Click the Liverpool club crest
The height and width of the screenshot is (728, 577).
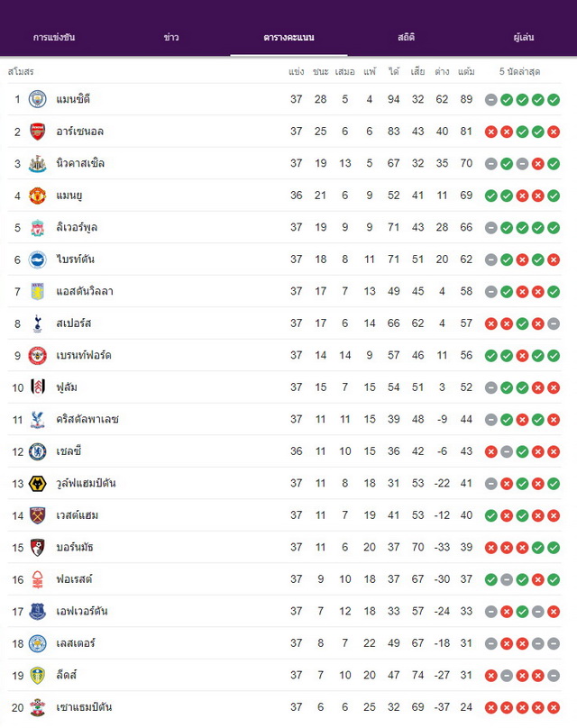37,227
